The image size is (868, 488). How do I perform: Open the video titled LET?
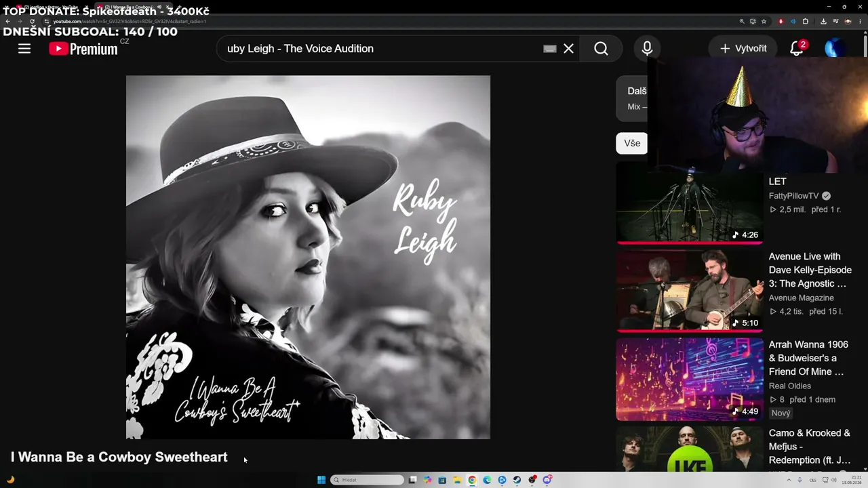click(778, 182)
